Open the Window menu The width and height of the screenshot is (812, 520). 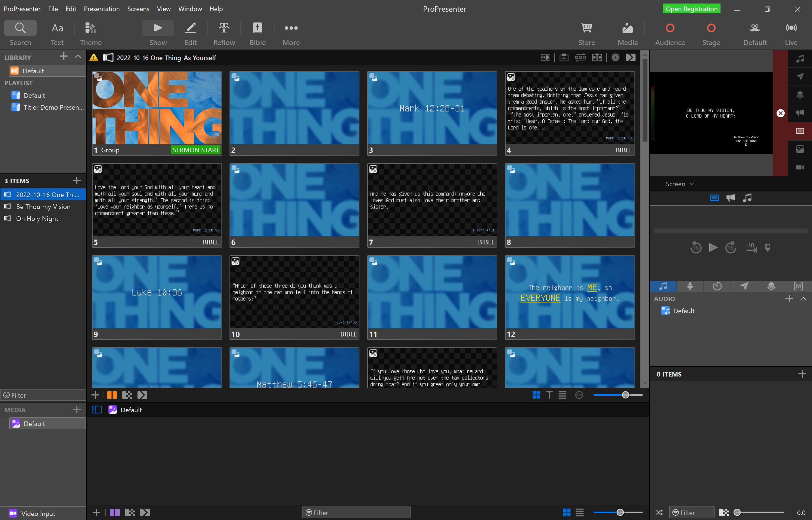pos(190,9)
